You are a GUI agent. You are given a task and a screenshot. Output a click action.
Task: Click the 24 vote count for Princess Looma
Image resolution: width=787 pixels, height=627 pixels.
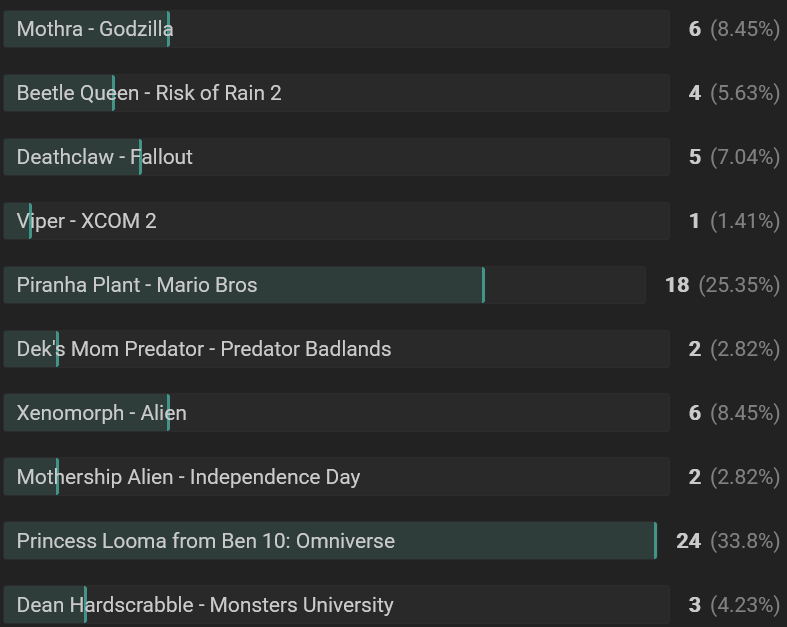pyautogui.click(x=688, y=541)
